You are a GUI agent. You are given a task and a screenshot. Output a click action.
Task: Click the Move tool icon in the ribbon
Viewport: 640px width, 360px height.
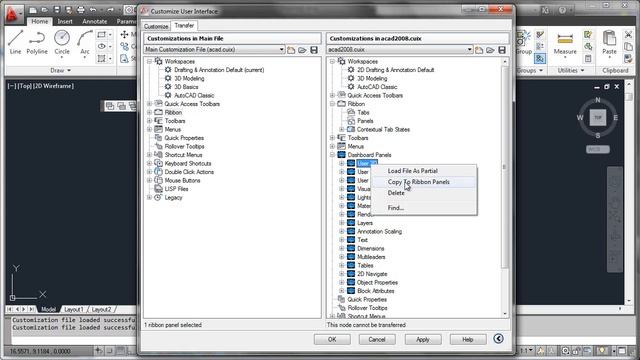coord(124,35)
